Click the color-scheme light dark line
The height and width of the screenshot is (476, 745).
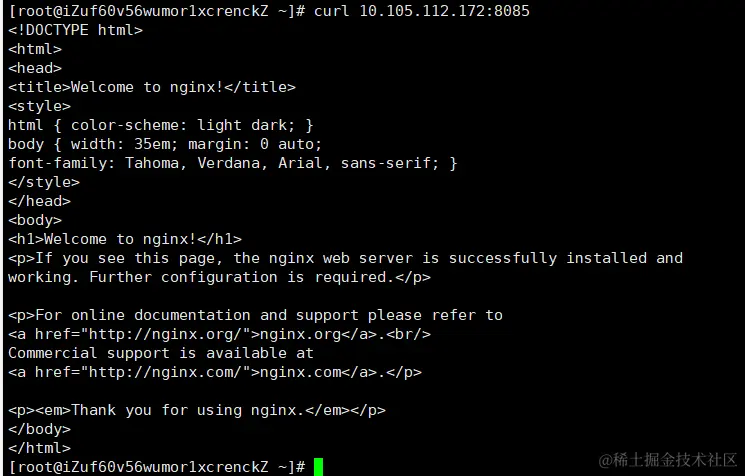point(160,125)
